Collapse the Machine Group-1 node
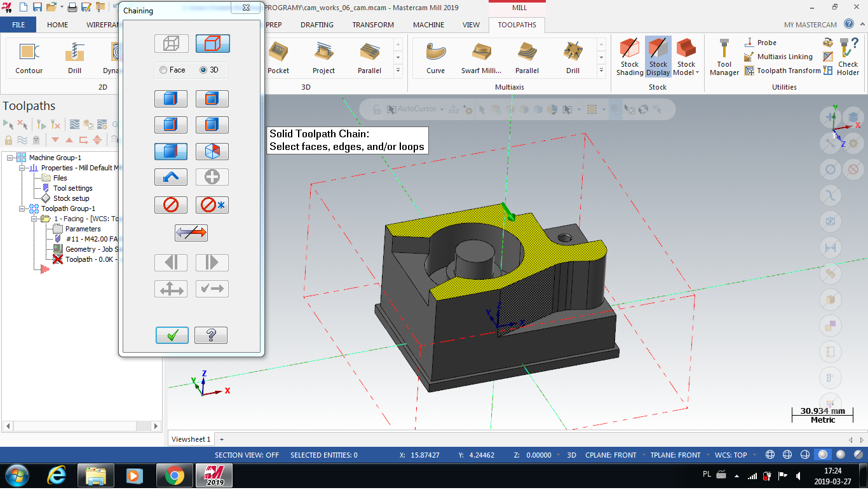868x497 pixels. click(x=10, y=158)
